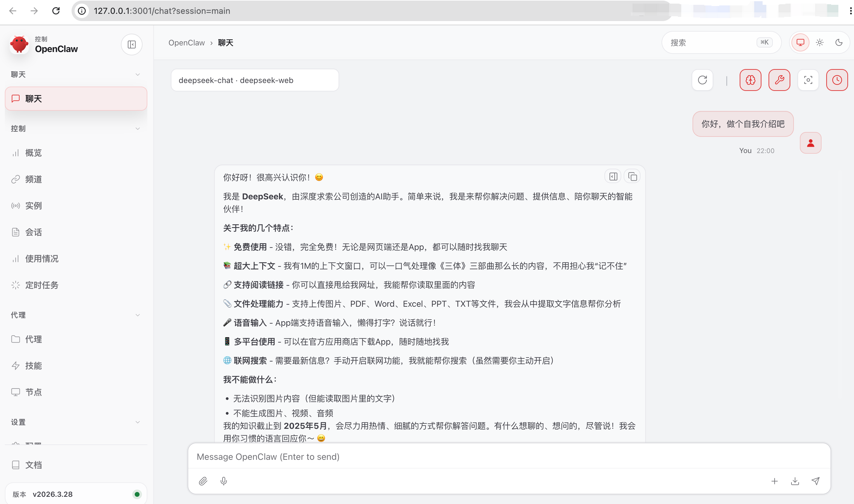Toggle the clock history icon button
Image resolution: width=854 pixels, height=504 pixels.
(x=837, y=80)
